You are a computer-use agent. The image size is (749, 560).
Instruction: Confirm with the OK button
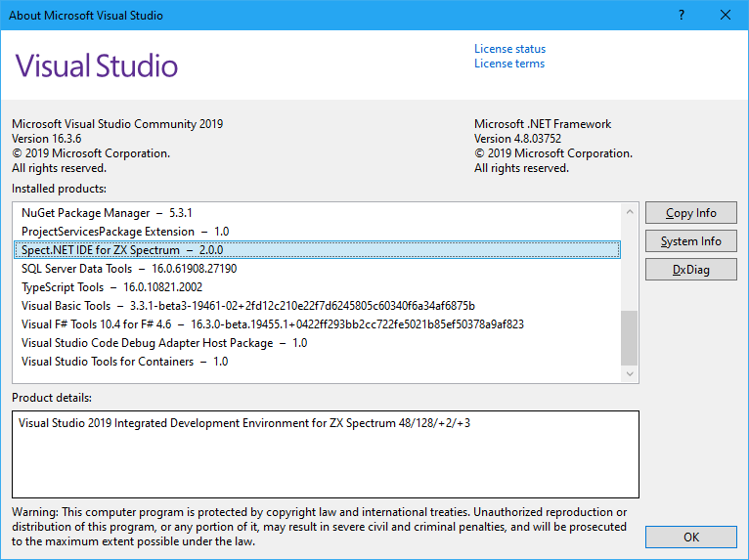(690, 538)
